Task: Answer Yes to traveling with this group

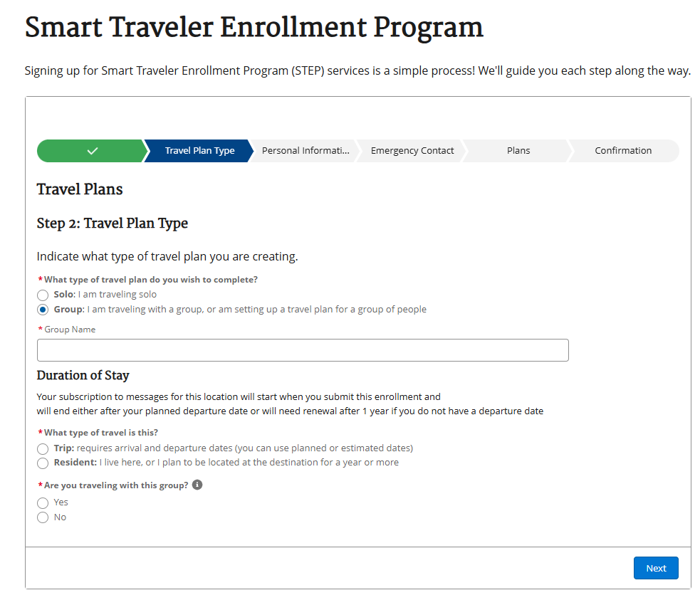Action: (43, 502)
